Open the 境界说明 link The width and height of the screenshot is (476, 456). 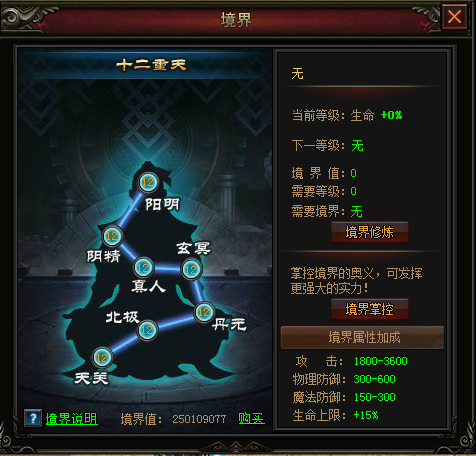pos(71,419)
